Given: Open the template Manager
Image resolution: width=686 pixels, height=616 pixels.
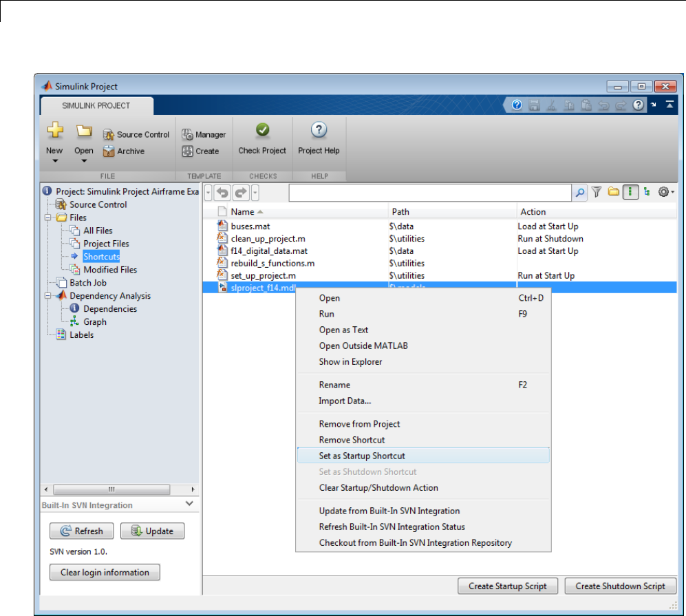Looking at the screenshot, I should pos(204,134).
